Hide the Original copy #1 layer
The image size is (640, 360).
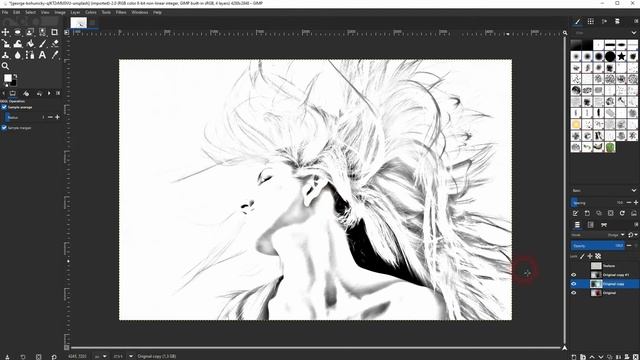[574, 275]
